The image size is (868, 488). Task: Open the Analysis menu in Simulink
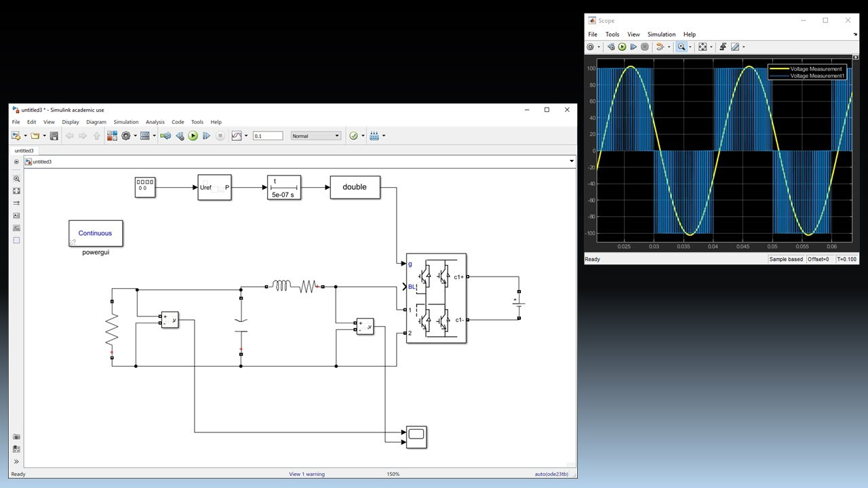[155, 122]
